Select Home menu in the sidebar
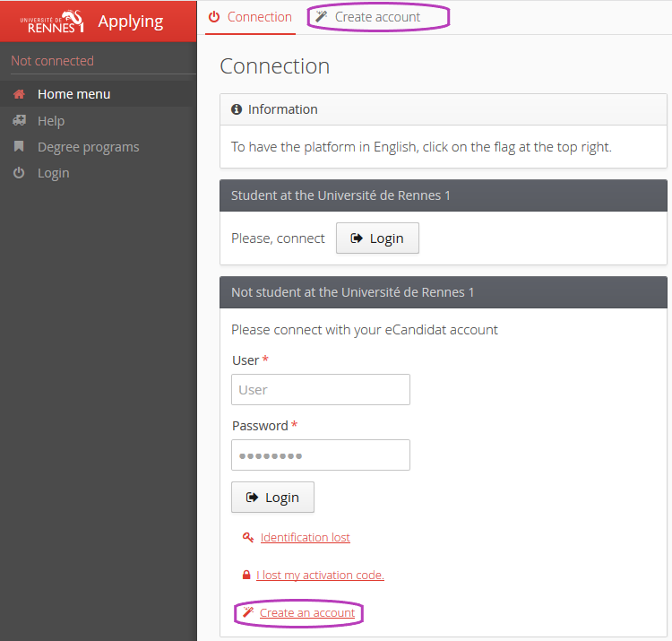Viewport: 672px width, 641px height. [x=73, y=94]
